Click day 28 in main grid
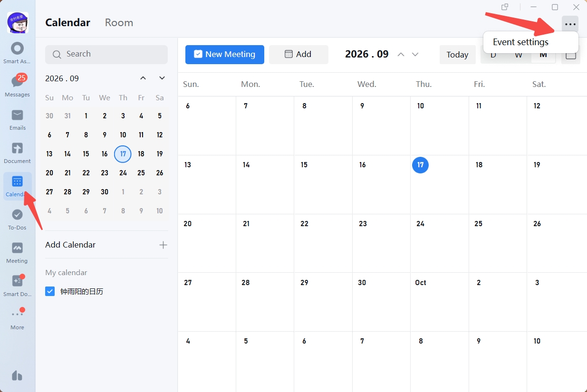The height and width of the screenshot is (392, 587). (265, 302)
